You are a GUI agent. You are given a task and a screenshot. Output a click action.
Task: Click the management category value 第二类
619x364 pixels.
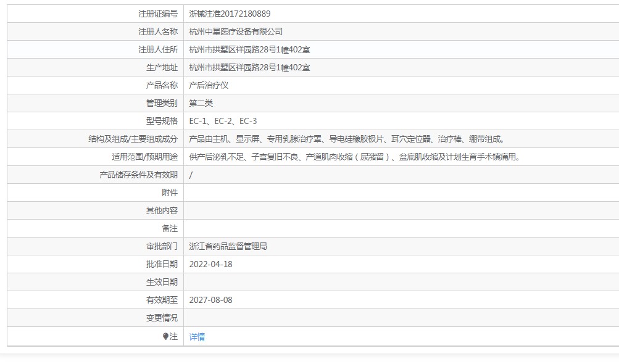[201, 103]
